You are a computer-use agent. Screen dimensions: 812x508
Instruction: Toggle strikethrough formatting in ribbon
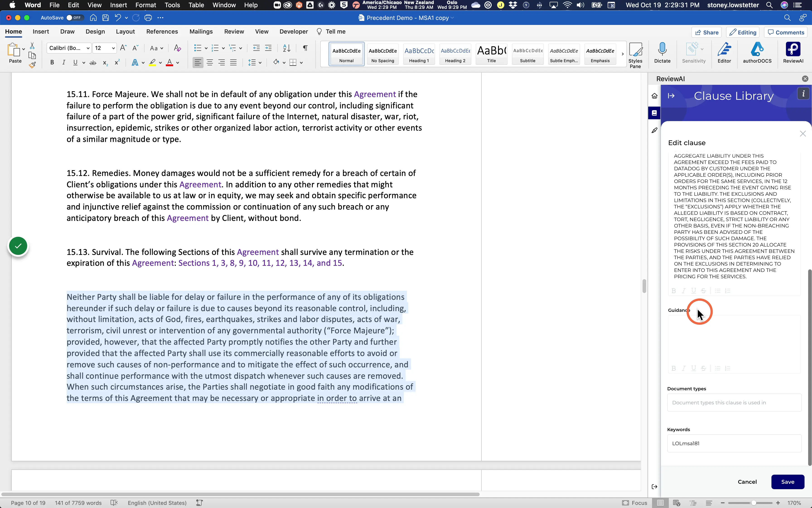(93, 63)
